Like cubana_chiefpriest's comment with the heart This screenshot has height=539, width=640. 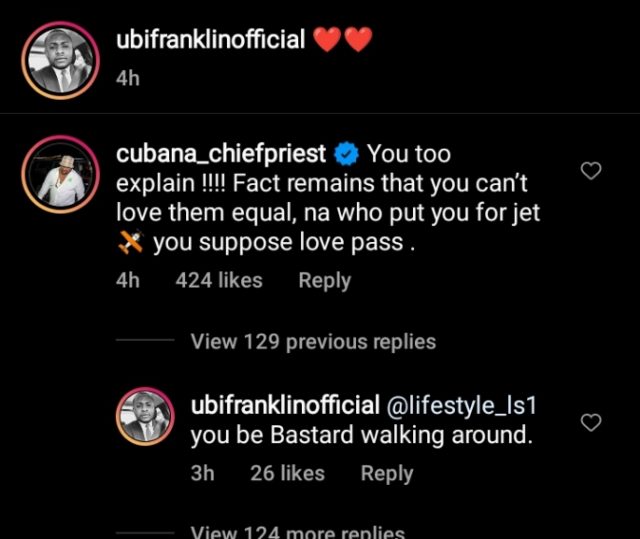591,172
